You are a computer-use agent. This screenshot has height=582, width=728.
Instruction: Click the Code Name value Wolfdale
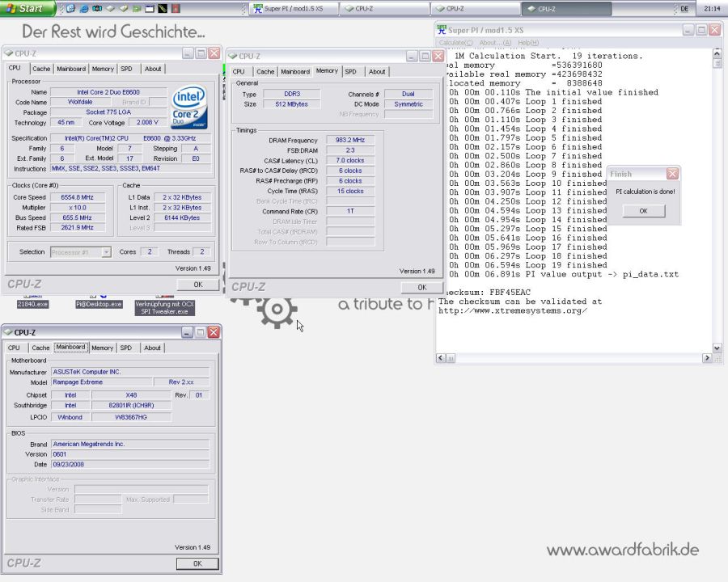click(x=80, y=102)
